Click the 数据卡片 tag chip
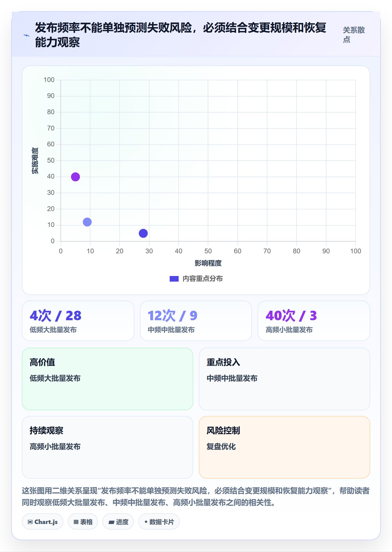Screen dimensions: 392x552 coord(159,522)
